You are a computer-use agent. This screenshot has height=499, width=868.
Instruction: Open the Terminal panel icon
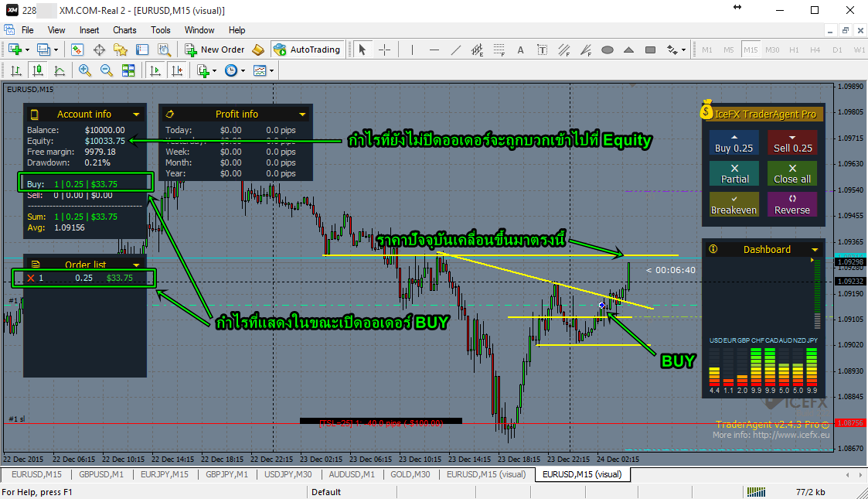pos(142,50)
